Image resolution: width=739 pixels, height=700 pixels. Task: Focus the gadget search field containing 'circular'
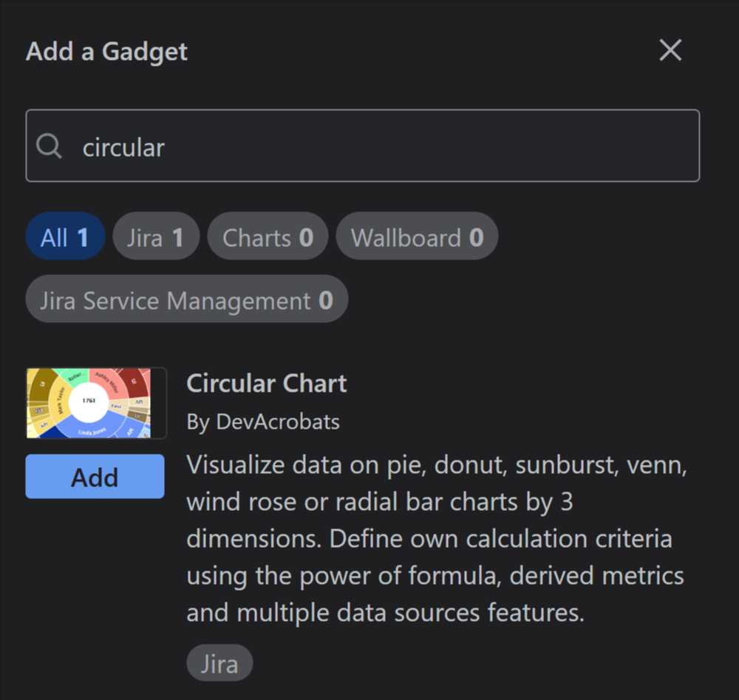click(362, 146)
